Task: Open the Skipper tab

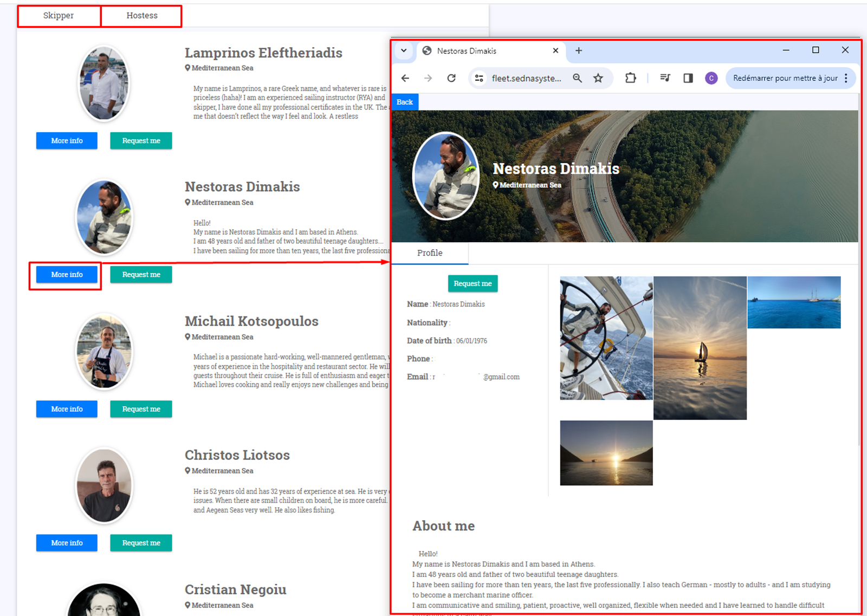Action: [x=59, y=16]
